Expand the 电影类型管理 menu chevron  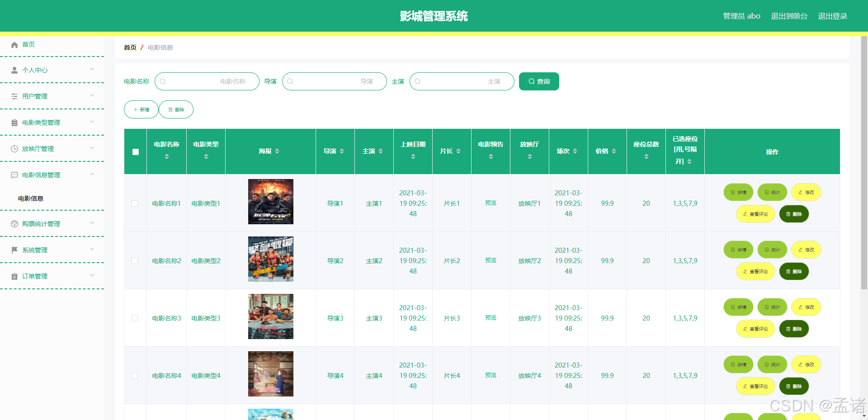point(92,122)
